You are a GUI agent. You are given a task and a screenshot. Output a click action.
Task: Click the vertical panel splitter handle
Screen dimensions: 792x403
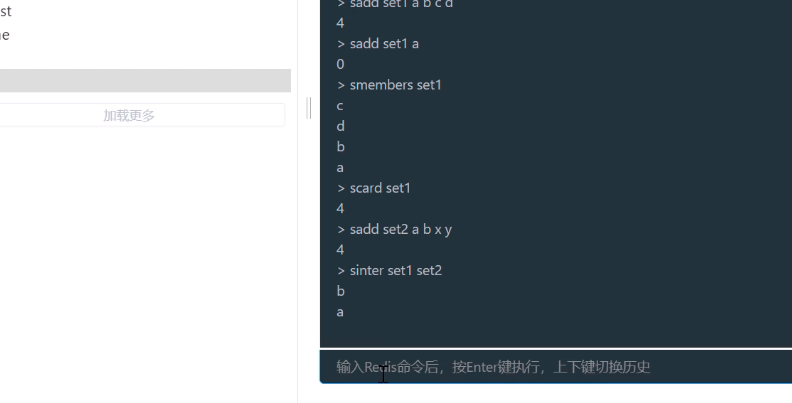[x=309, y=108]
